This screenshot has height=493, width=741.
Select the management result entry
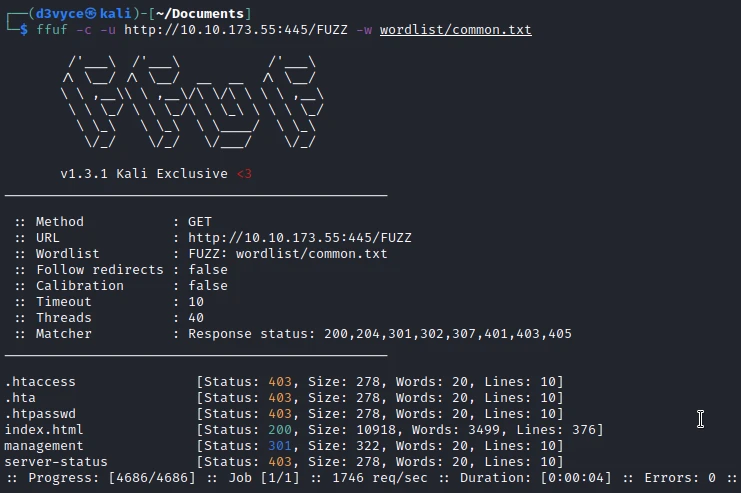pos(44,446)
